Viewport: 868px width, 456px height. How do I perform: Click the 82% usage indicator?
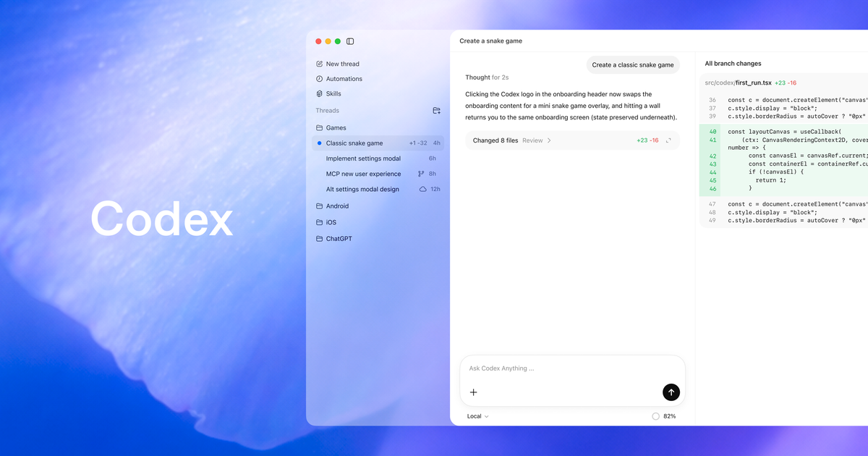[663, 416]
